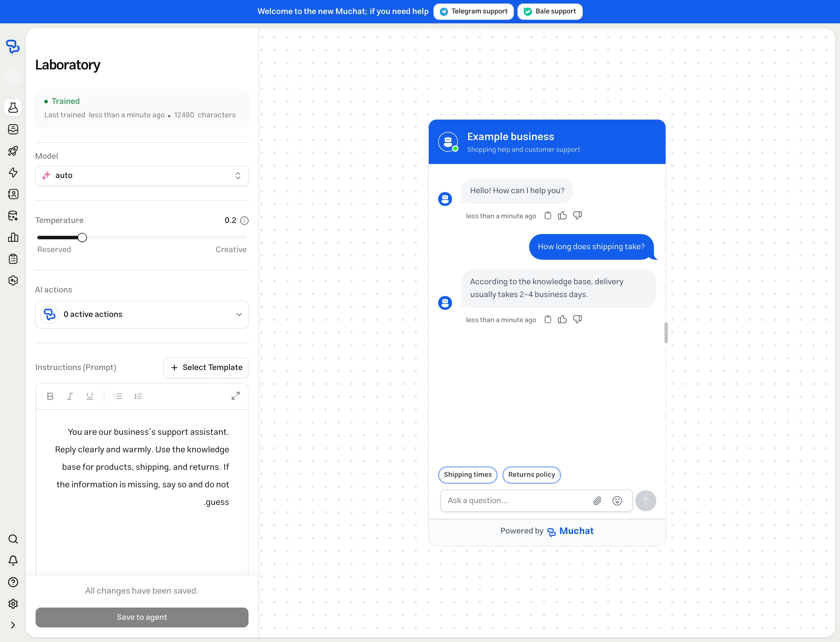Copy the delivery time answer message
Image resolution: width=840 pixels, height=642 pixels.
[x=548, y=320]
